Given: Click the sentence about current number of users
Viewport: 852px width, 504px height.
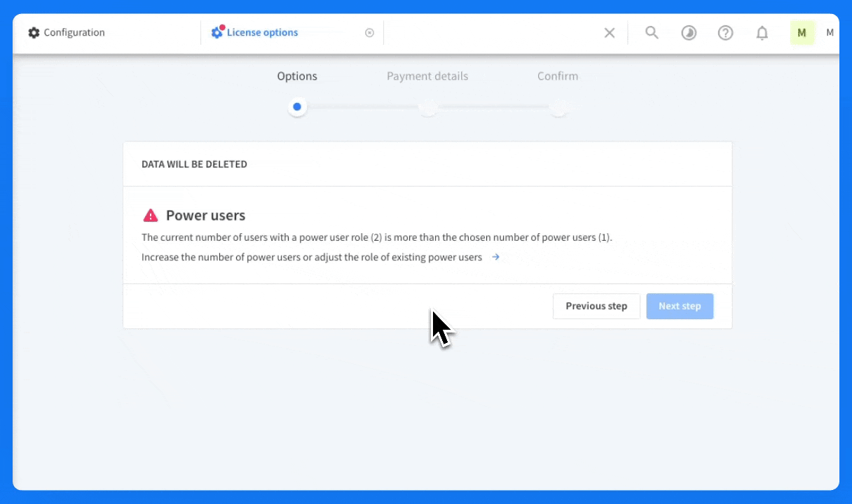Looking at the screenshot, I should [377, 237].
